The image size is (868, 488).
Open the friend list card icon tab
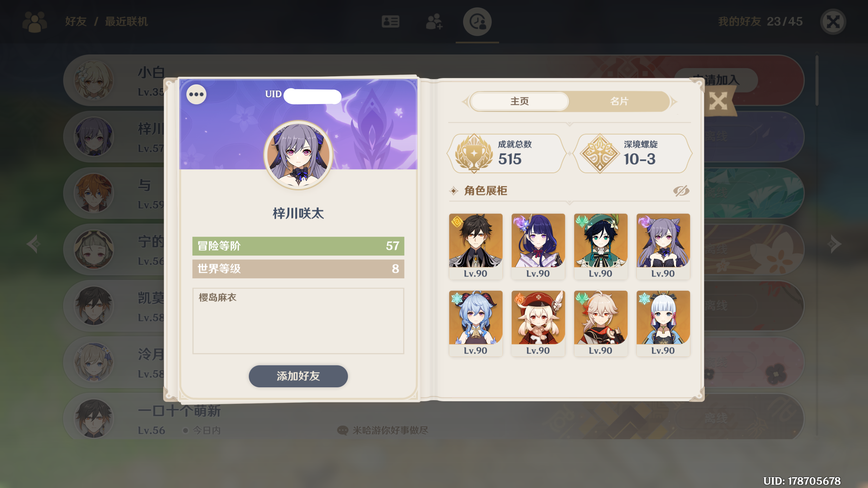(x=390, y=22)
